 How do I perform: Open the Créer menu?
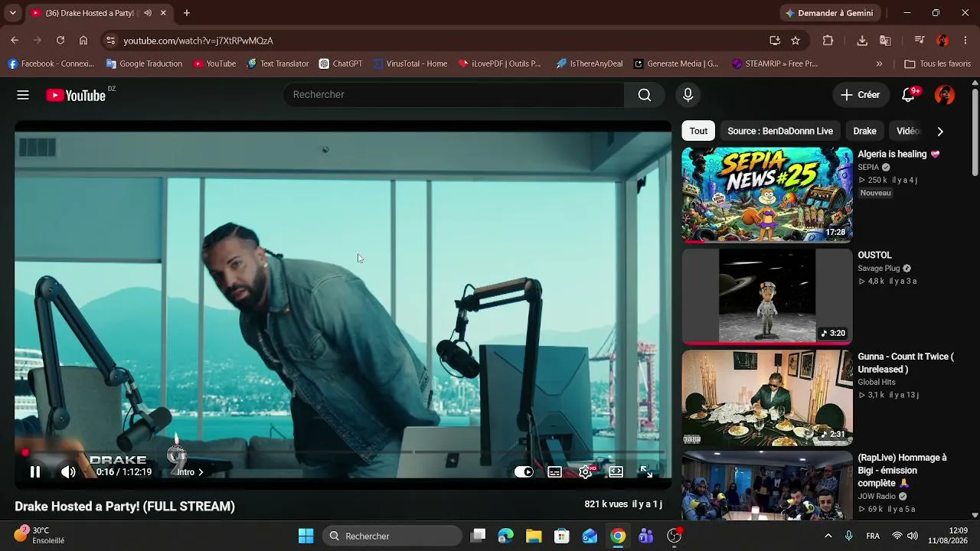click(861, 95)
